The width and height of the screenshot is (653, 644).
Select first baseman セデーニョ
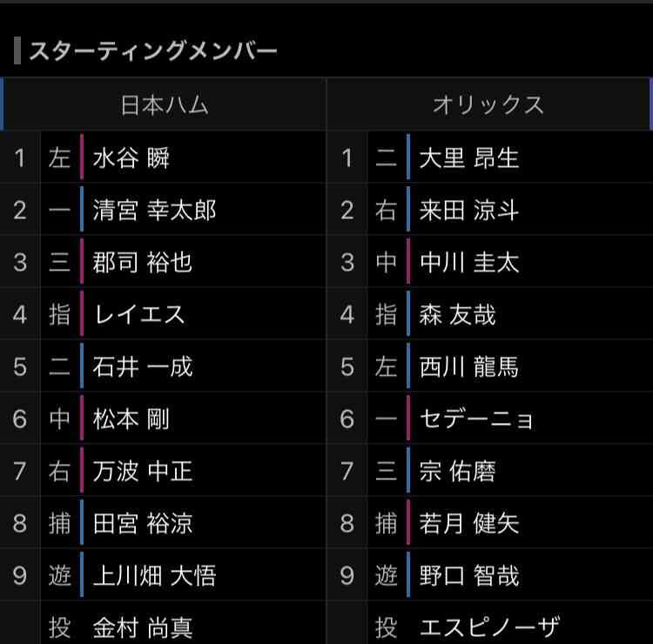coord(476,419)
